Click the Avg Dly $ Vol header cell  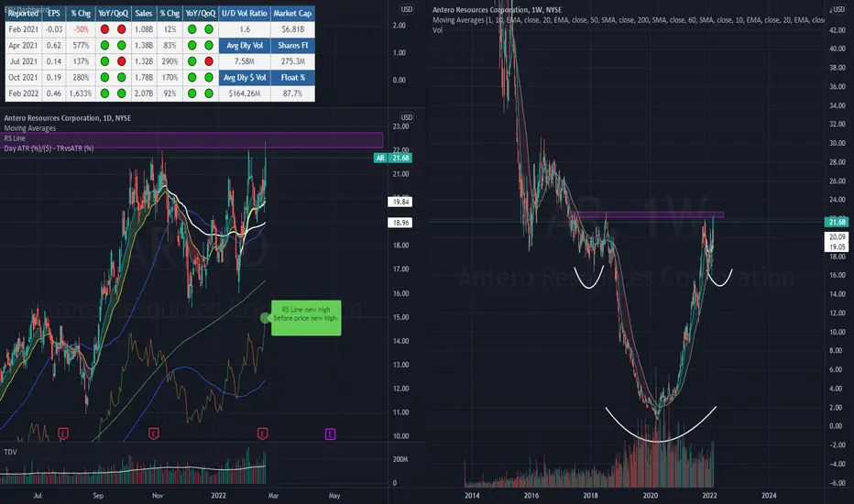click(245, 78)
